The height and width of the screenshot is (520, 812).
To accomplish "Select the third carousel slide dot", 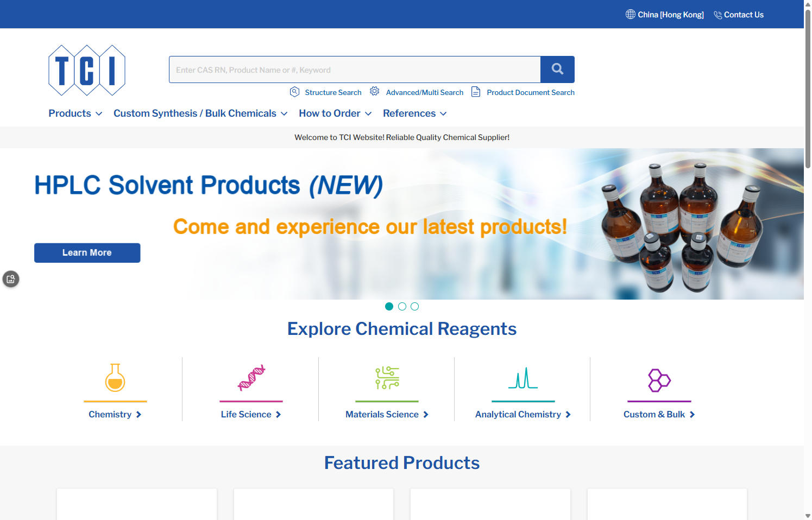I will tap(414, 307).
